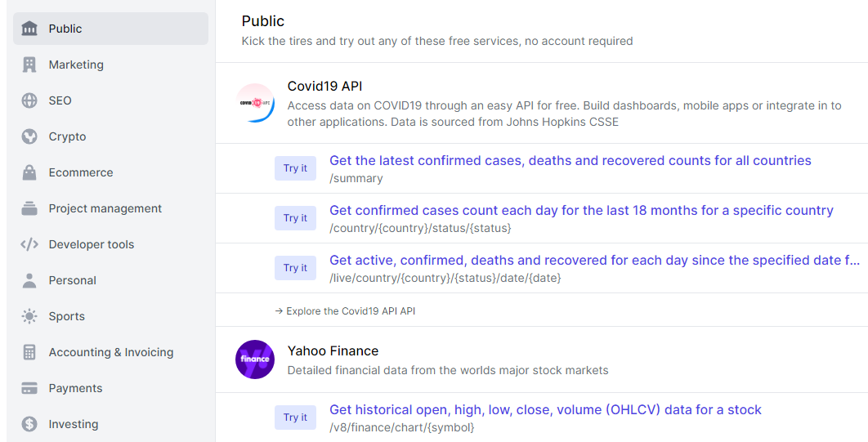Click the Public bank building icon
868x442 pixels.
click(29, 29)
